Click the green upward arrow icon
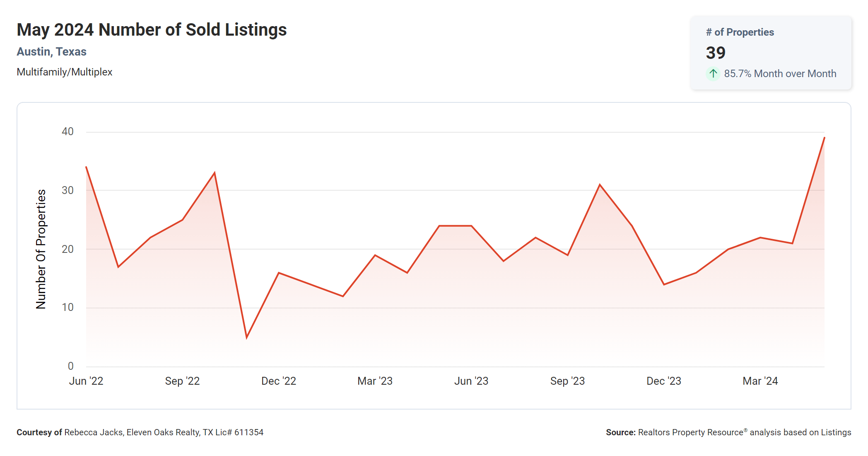Image resolution: width=868 pixels, height=456 pixels. click(x=713, y=74)
